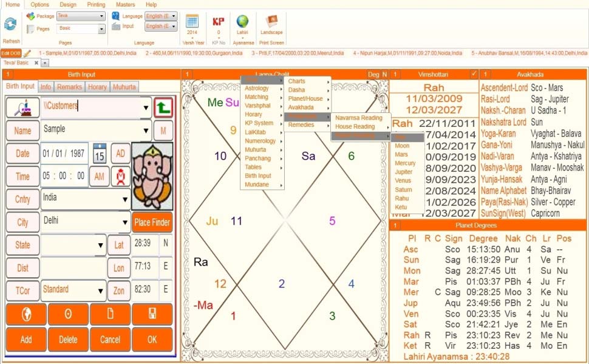Open the Options ribbon tab

tap(39, 4)
